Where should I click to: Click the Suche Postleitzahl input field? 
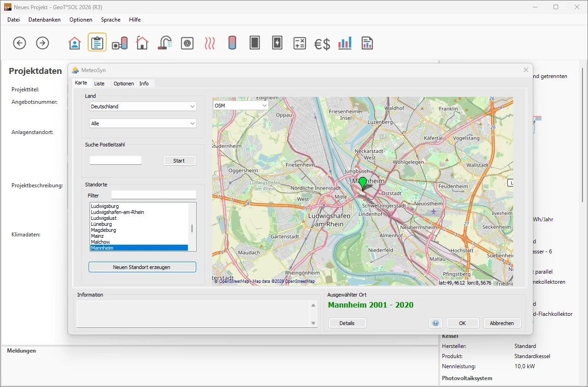coord(116,160)
